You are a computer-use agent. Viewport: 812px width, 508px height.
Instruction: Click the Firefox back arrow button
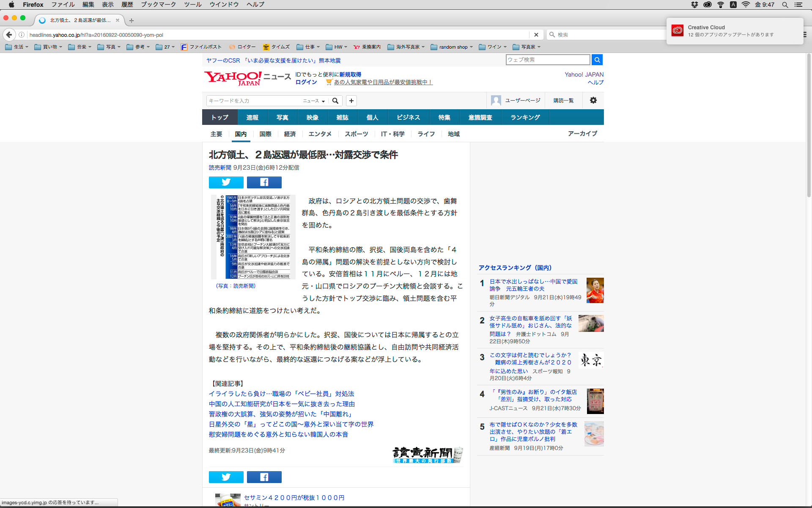[9, 35]
